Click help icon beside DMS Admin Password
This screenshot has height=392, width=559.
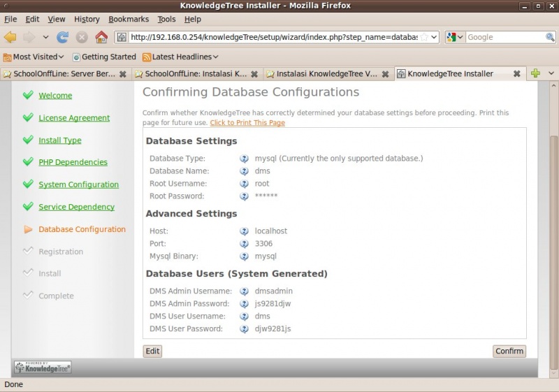coord(244,304)
